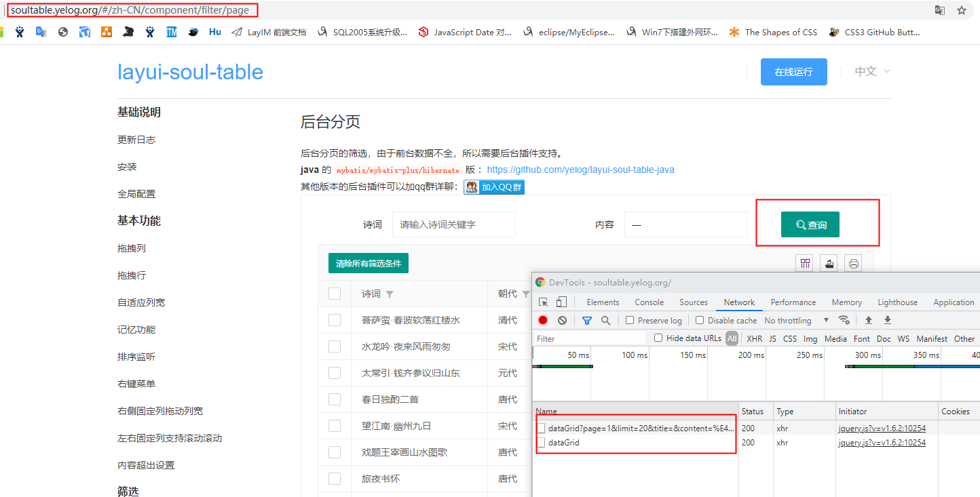Switch to the Performance tab in DevTools

[x=793, y=302]
